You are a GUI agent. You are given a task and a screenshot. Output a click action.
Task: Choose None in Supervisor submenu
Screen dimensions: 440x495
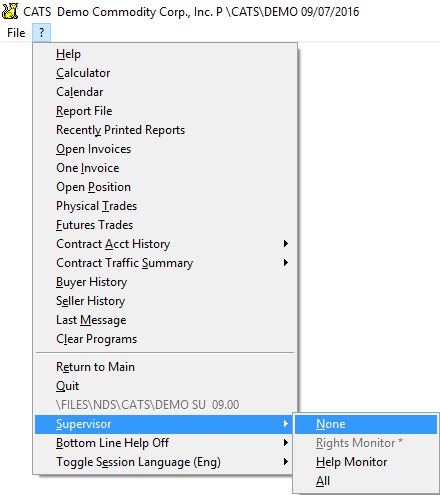(366, 424)
